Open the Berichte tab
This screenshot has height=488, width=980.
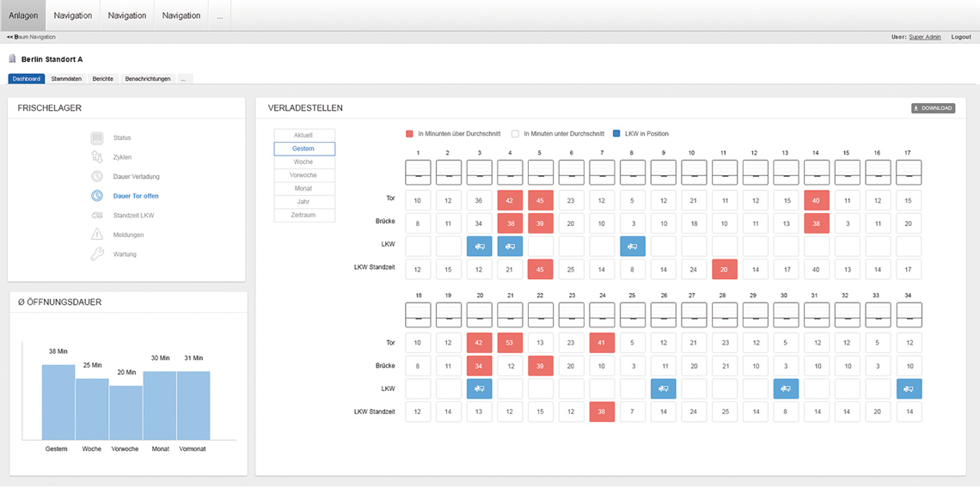click(x=103, y=79)
